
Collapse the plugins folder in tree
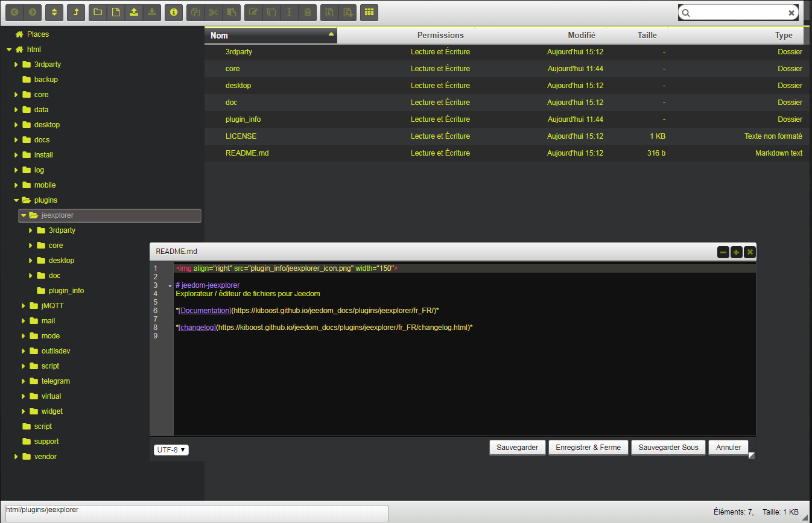16,200
